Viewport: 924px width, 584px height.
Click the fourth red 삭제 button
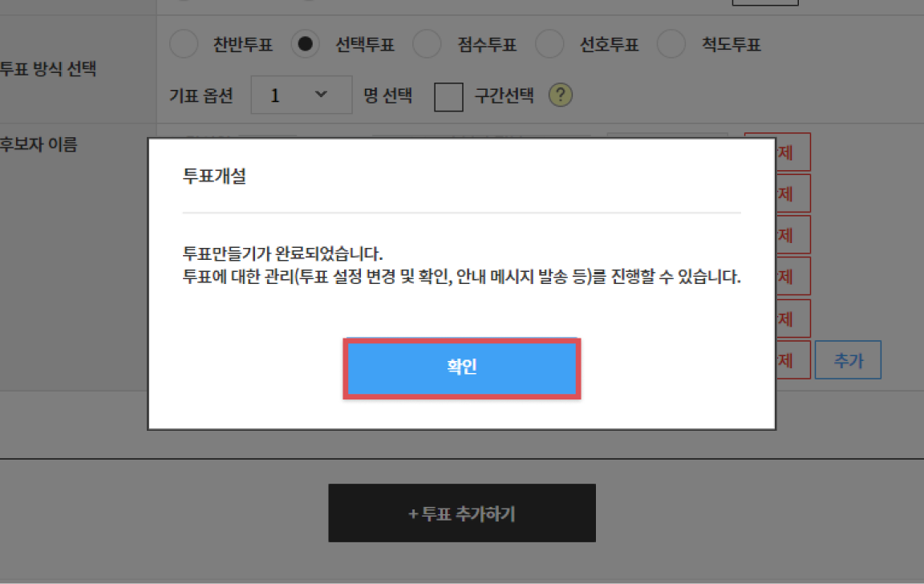tap(792, 277)
